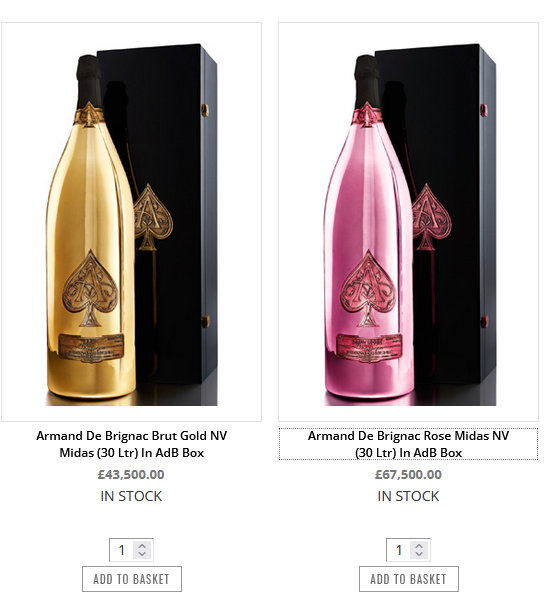Click gold spade logo on black box
Viewport: 548px width, 611px height.
(152, 217)
